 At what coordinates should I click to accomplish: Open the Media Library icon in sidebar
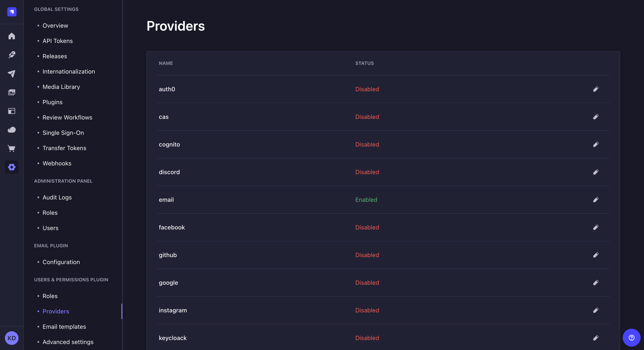[11, 92]
